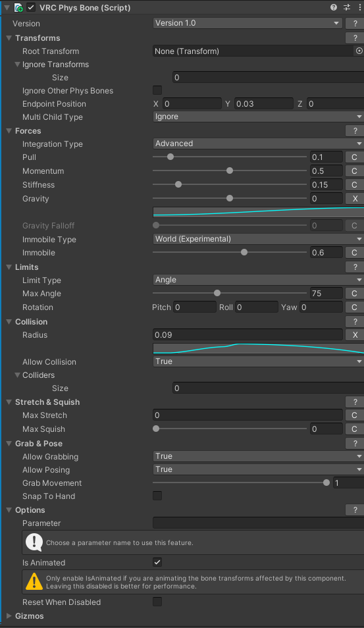Toggle the curve button for Pull
Image resolution: width=364 pixels, height=628 pixels.
tap(354, 157)
